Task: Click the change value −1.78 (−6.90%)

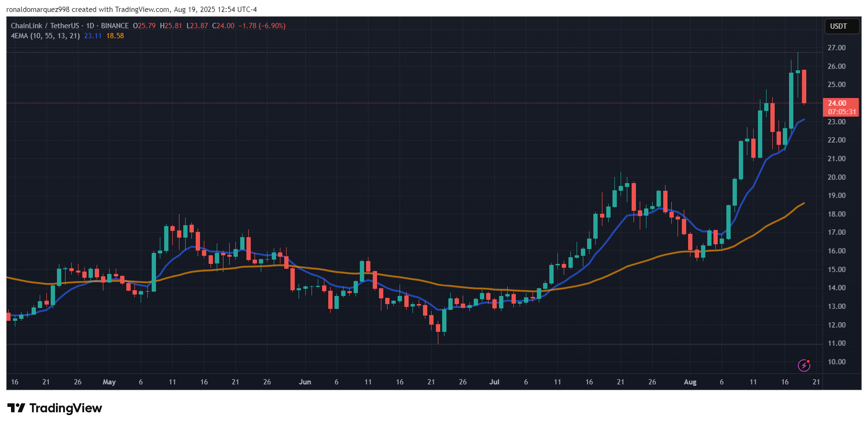Action: point(262,26)
